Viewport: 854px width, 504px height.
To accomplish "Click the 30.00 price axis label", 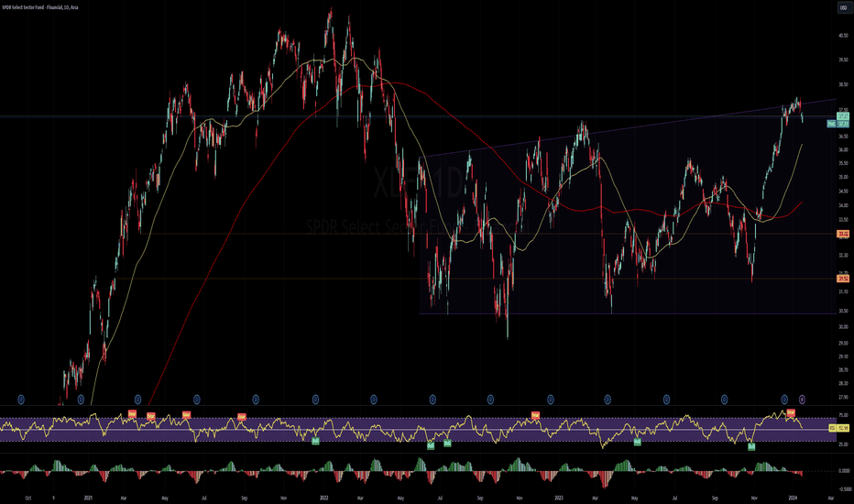I will [x=844, y=327].
